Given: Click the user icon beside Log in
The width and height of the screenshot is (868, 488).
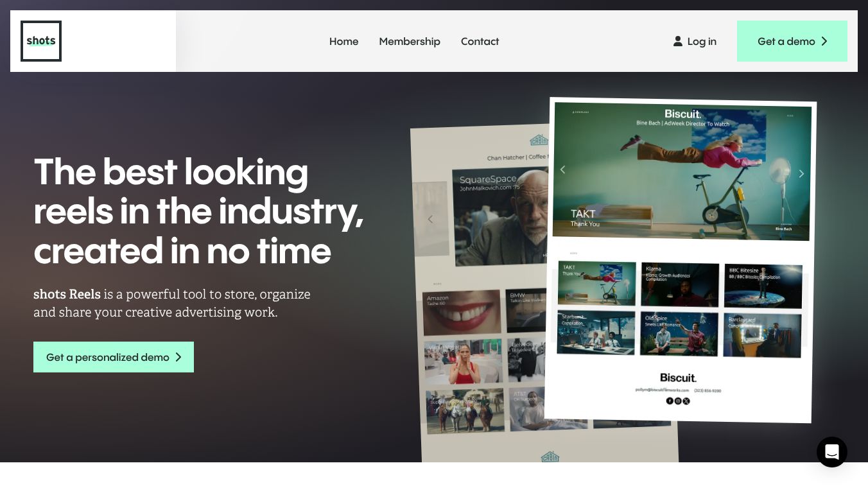Looking at the screenshot, I should click(x=677, y=41).
